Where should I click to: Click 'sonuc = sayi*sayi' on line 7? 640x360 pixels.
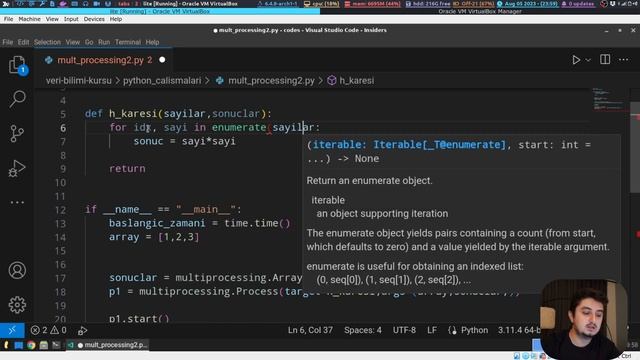click(184, 141)
